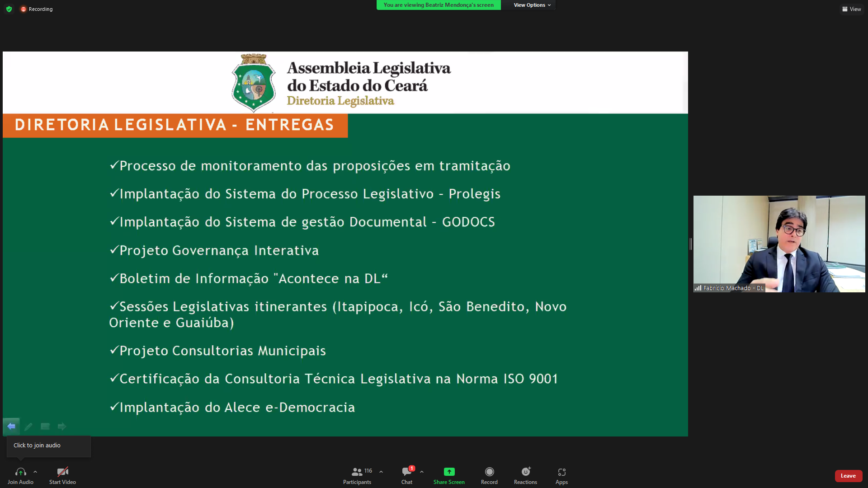Click the green Share Screen icon
This screenshot has width=868, height=488.
click(x=449, y=472)
